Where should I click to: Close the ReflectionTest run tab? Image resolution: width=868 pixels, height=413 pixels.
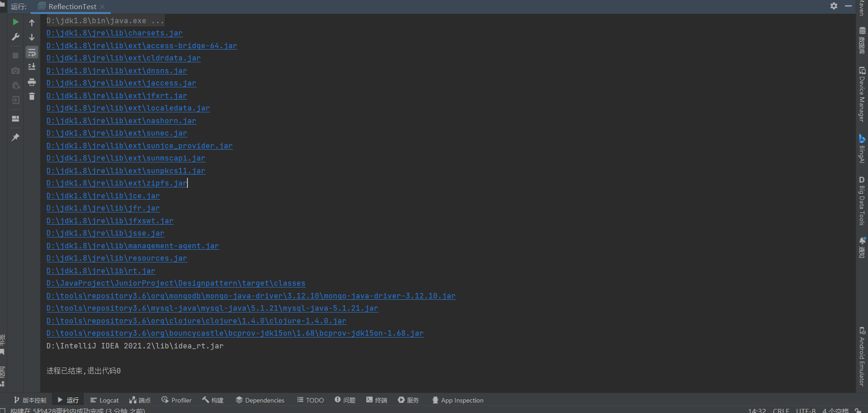coord(102,7)
